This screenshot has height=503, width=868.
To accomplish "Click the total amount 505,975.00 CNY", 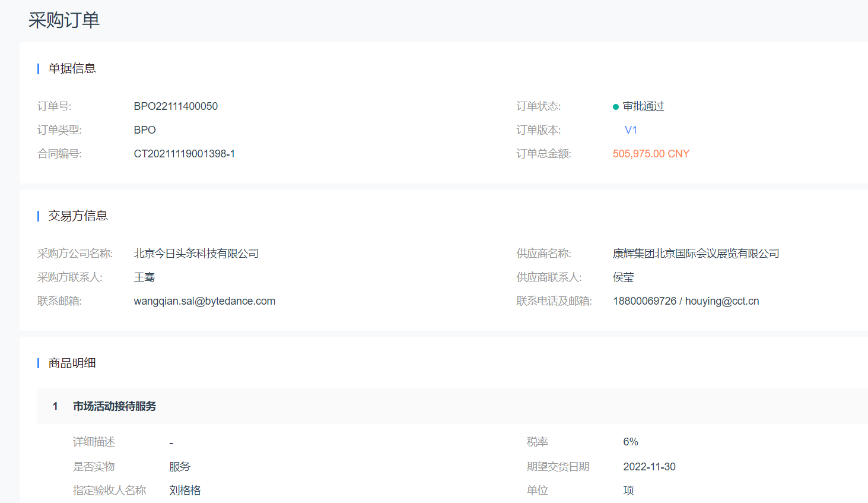I will [651, 154].
